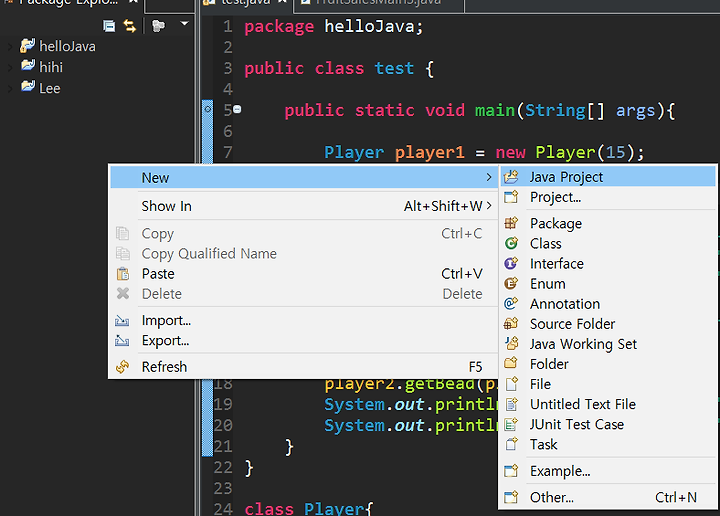Viewport: 720px width, 516px height.
Task: Click the New submenu arrow chevron
Action: coord(489,177)
